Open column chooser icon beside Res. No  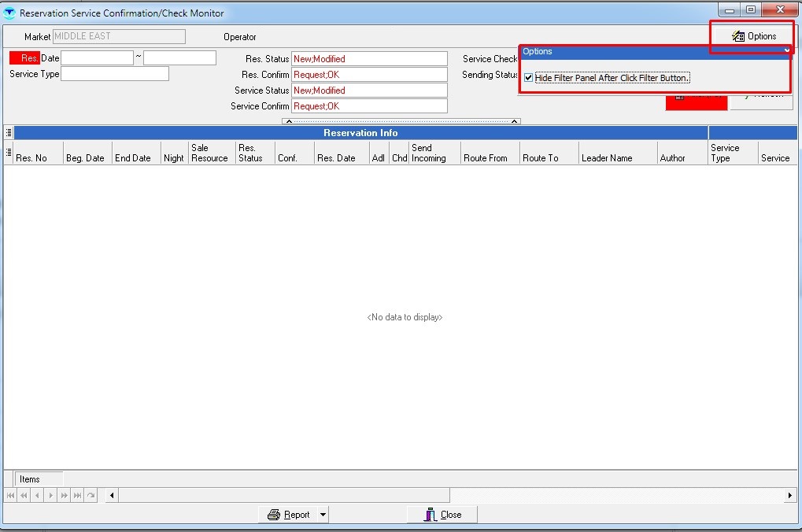[9, 153]
